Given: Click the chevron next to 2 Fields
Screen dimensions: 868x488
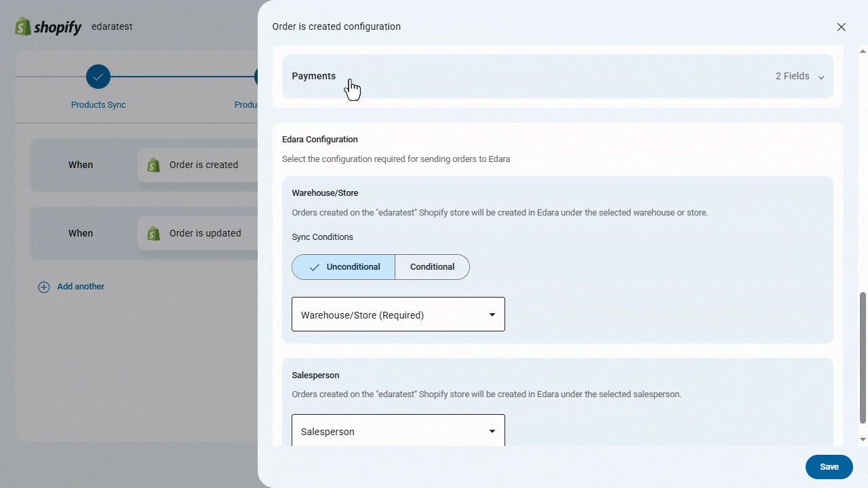Looking at the screenshot, I should coord(821,77).
